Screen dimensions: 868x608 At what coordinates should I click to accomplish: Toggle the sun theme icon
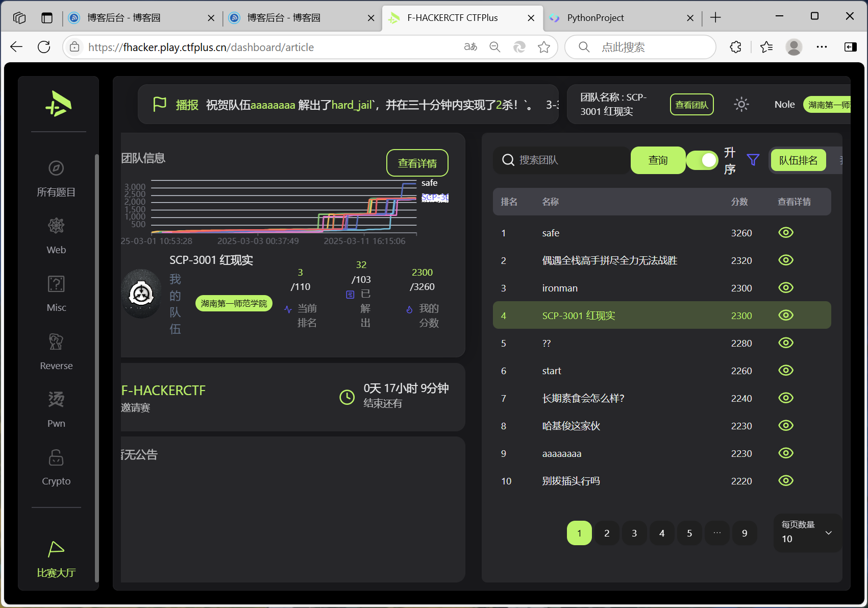click(x=741, y=105)
